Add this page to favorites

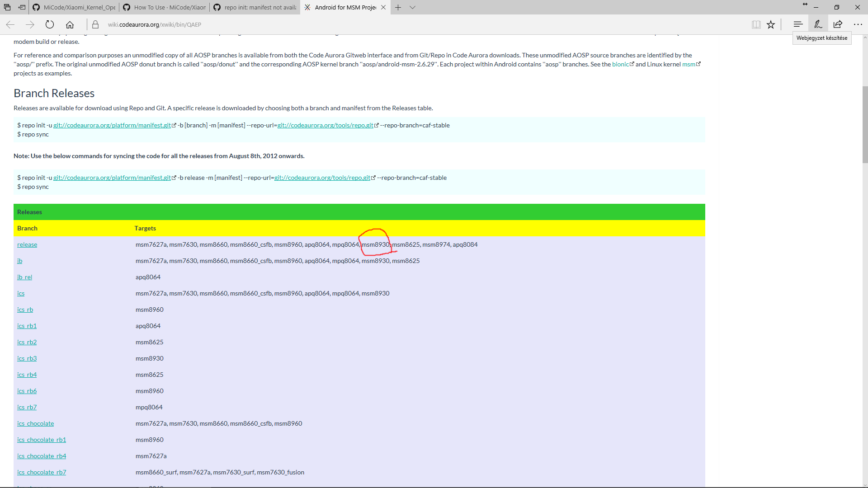tap(771, 24)
